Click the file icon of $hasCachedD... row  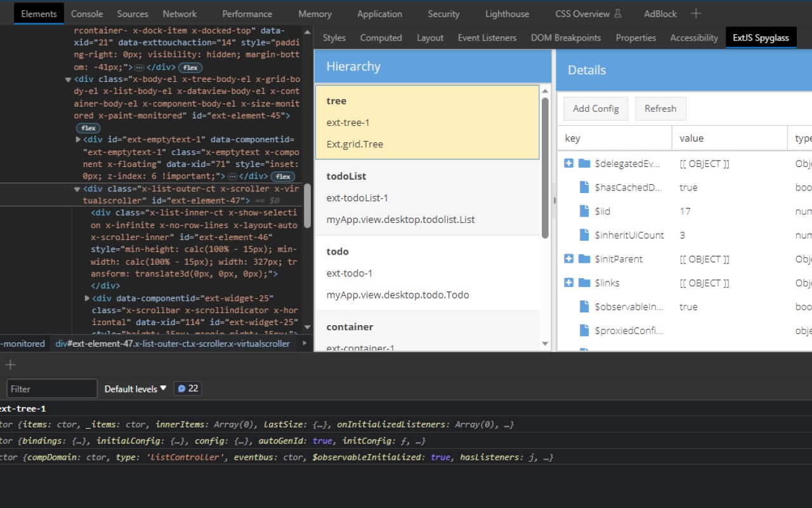point(584,187)
